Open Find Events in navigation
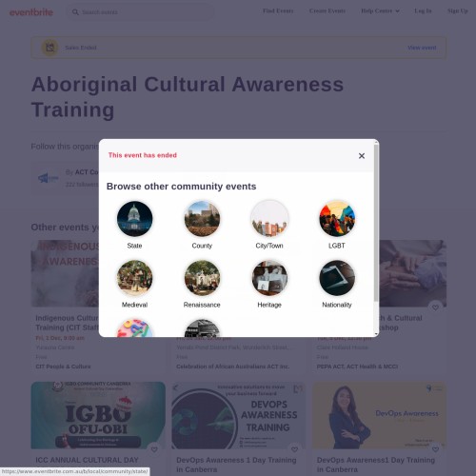476x476 pixels. (x=278, y=11)
